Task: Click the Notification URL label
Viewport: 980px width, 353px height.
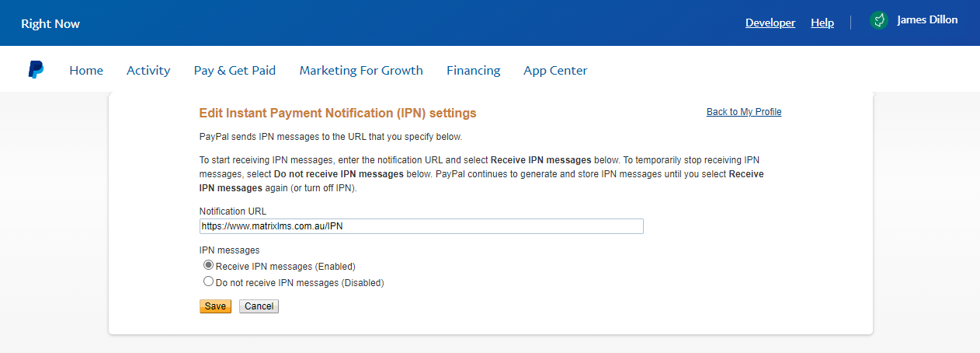Action: coord(233,211)
